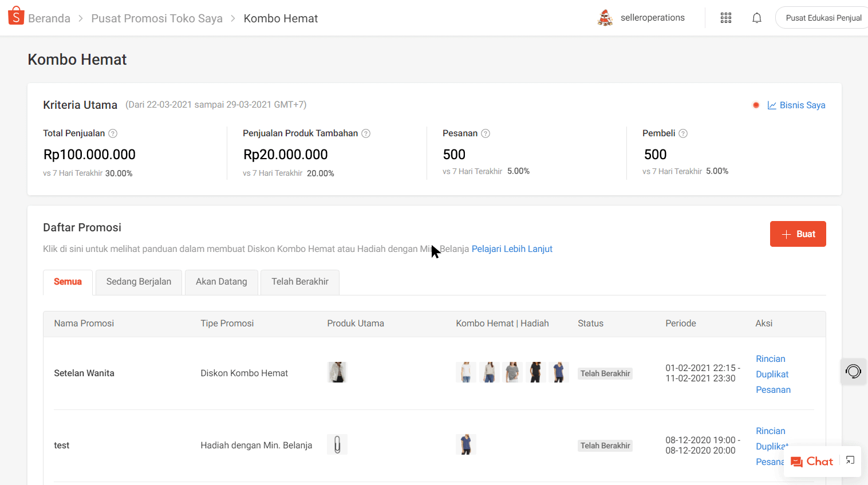Open the apps grid menu icon

[725, 18]
